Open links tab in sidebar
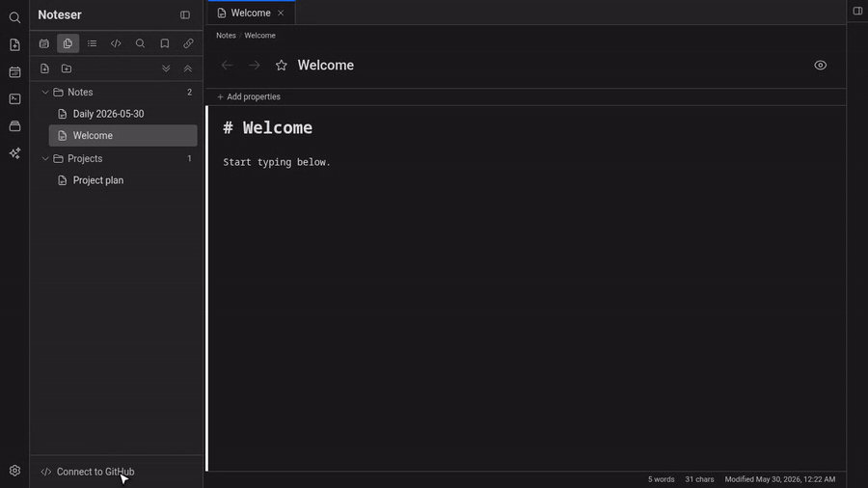Viewport: 868px width, 488px height. (188, 43)
